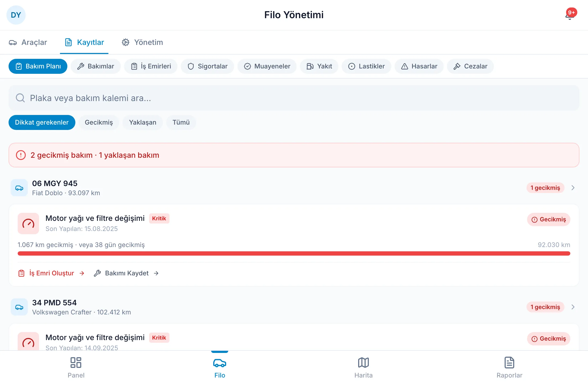Click the red overdue progress bar
The image size is (588, 385).
click(x=294, y=253)
